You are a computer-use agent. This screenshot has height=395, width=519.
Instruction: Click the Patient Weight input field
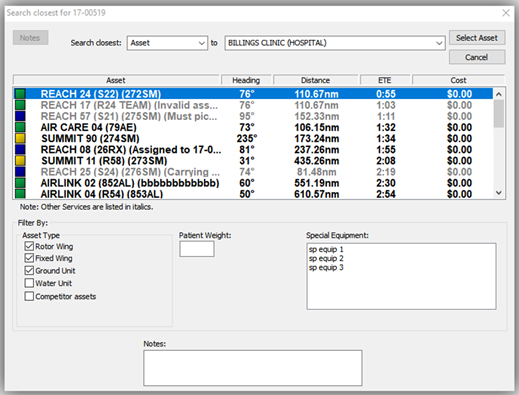pyautogui.click(x=197, y=249)
